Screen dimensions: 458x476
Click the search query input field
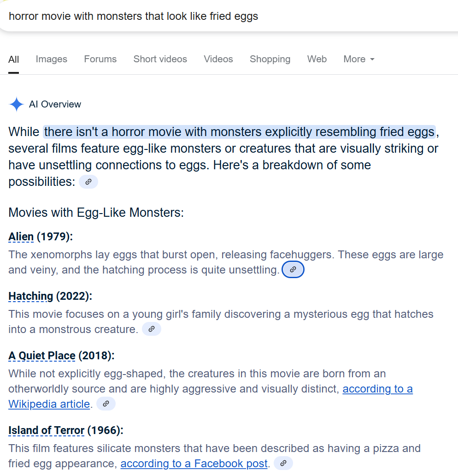coord(229,16)
